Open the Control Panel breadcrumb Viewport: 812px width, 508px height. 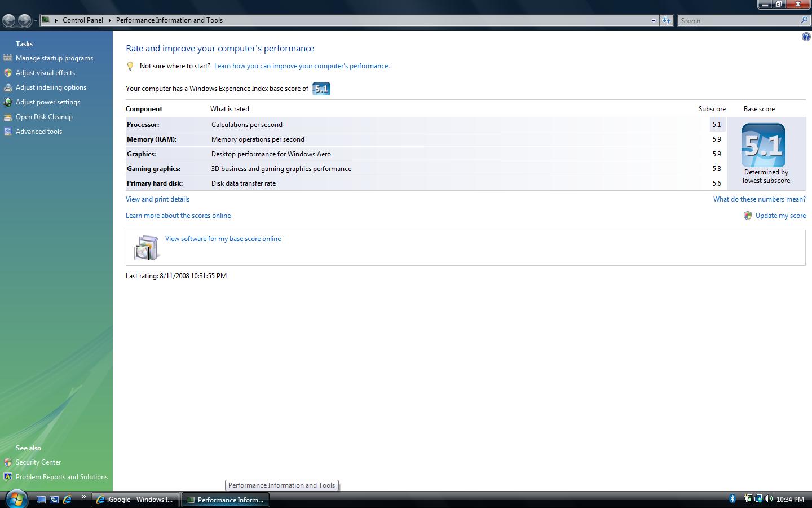click(x=83, y=20)
